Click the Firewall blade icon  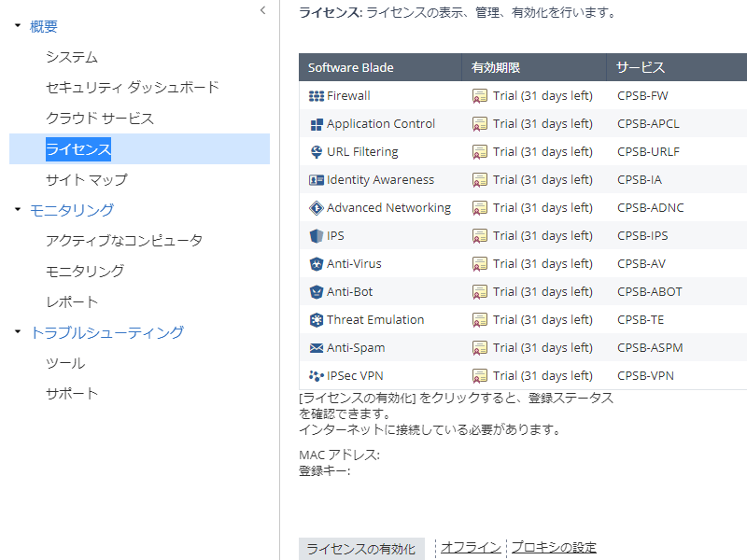[x=316, y=96]
